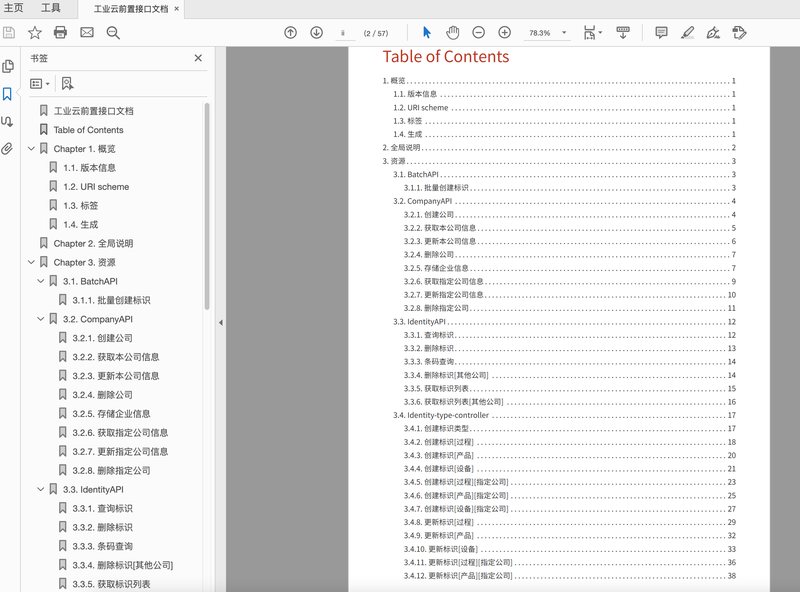This screenshot has height=592, width=800.
Task: Collapse Chapter 1. 概览 bookmark
Action: point(31,149)
